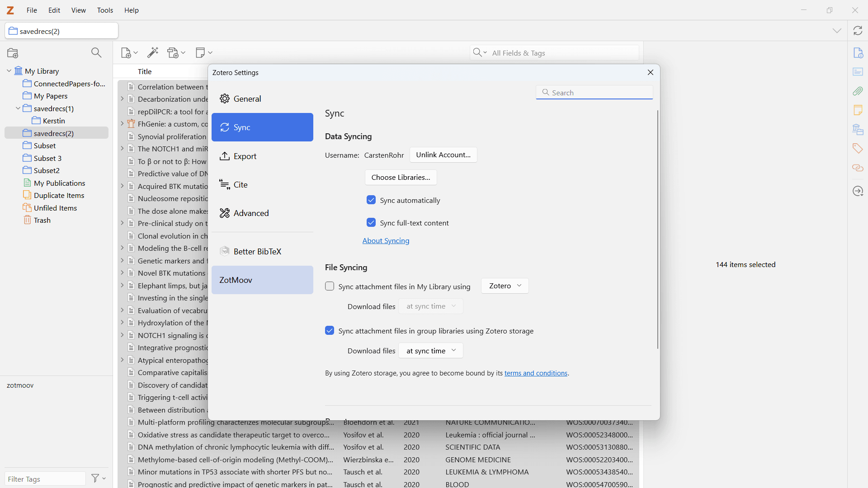The height and width of the screenshot is (488, 868).
Task: Open the Abstract pane icon
Action: tap(858, 72)
